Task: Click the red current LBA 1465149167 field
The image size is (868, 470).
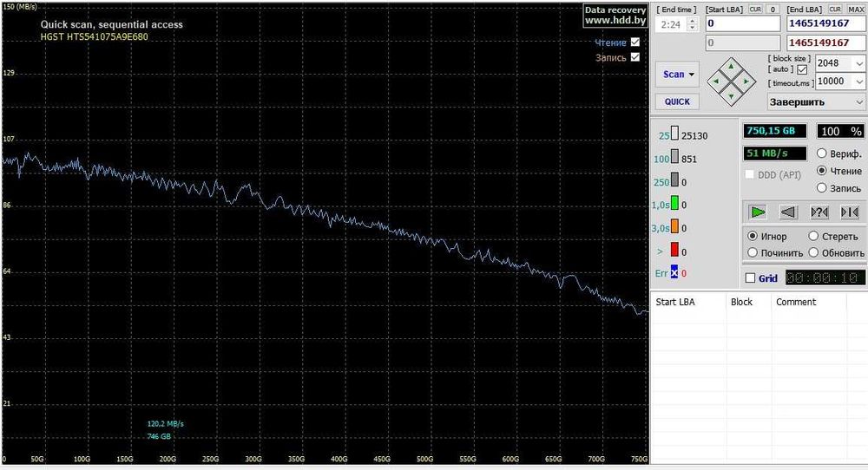Action: [825, 42]
